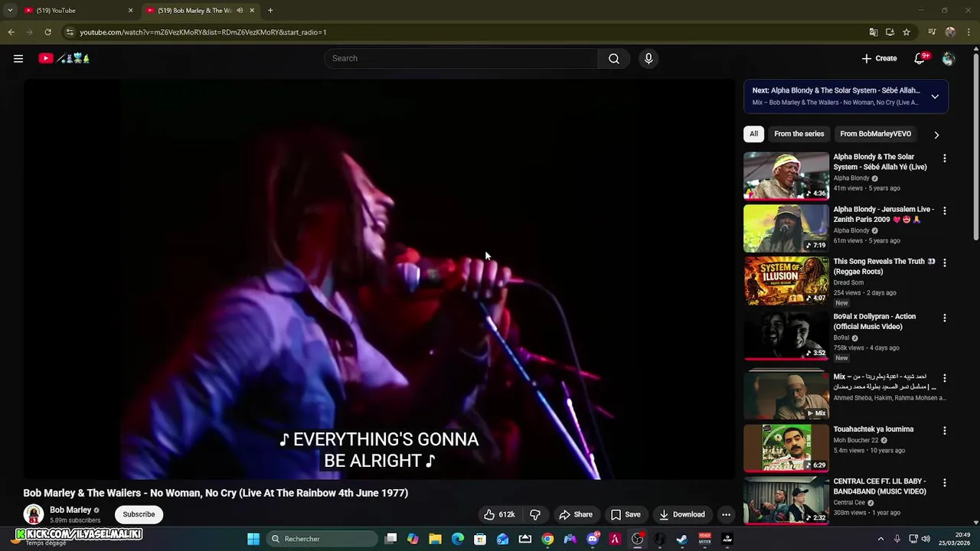Play Central Cee BAND4BAND thumbnail
The width and height of the screenshot is (980, 551).
pyautogui.click(x=786, y=500)
